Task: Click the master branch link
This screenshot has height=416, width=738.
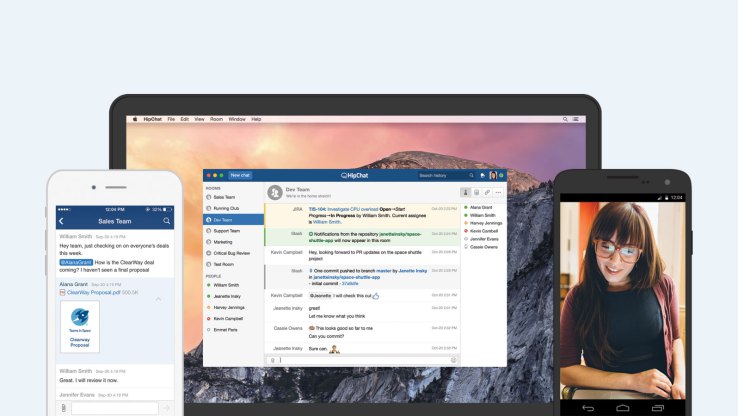Action: coord(384,271)
